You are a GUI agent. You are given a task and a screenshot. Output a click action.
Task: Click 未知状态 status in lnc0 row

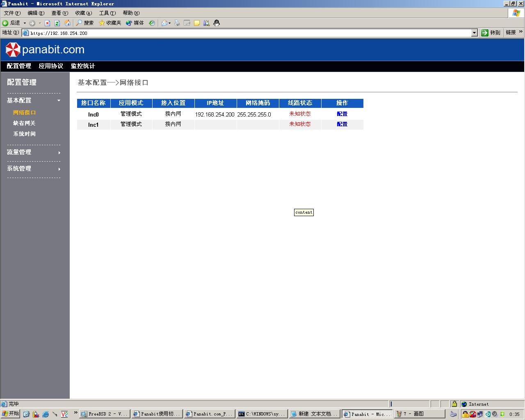click(300, 114)
